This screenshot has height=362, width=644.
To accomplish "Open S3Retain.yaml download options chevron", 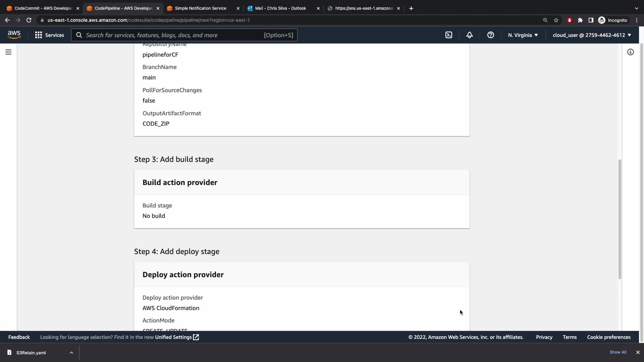I will click(x=71, y=353).
